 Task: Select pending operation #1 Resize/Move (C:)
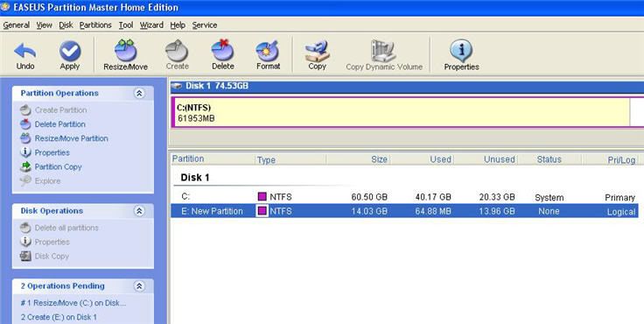pyautogui.click(x=73, y=303)
